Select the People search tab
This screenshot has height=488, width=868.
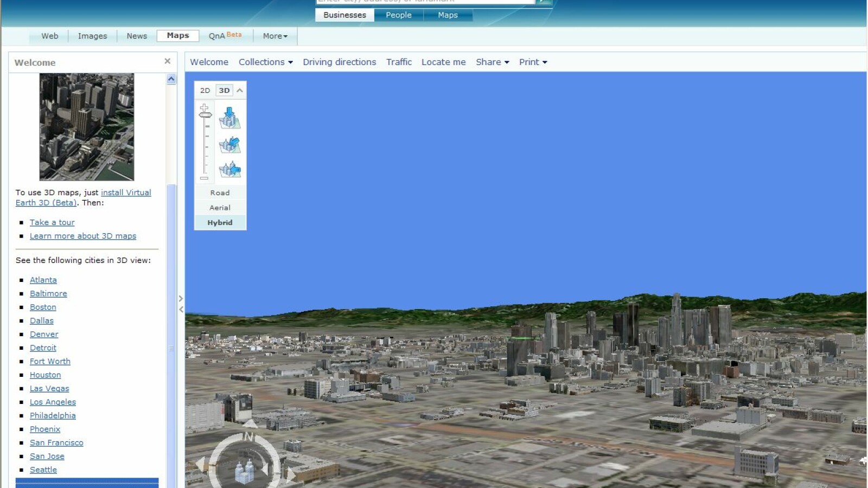pyautogui.click(x=398, y=15)
